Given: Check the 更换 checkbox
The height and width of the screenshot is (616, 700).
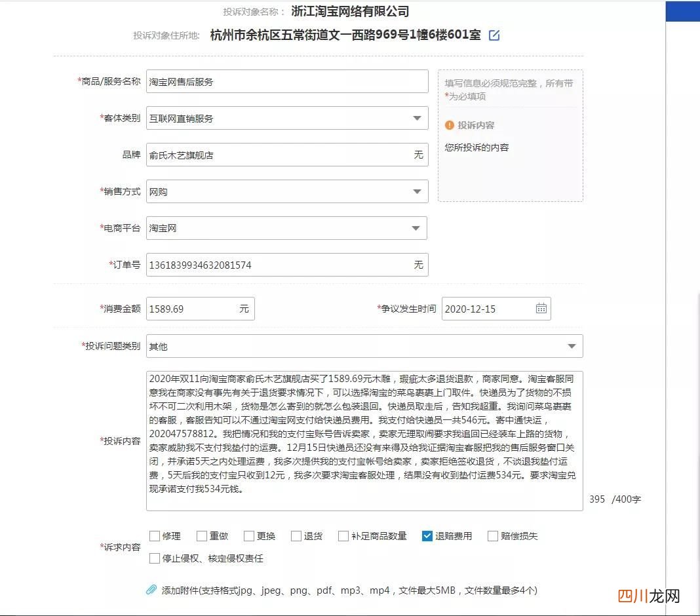Looking at the screenshot, I should (x=249, y=535).
